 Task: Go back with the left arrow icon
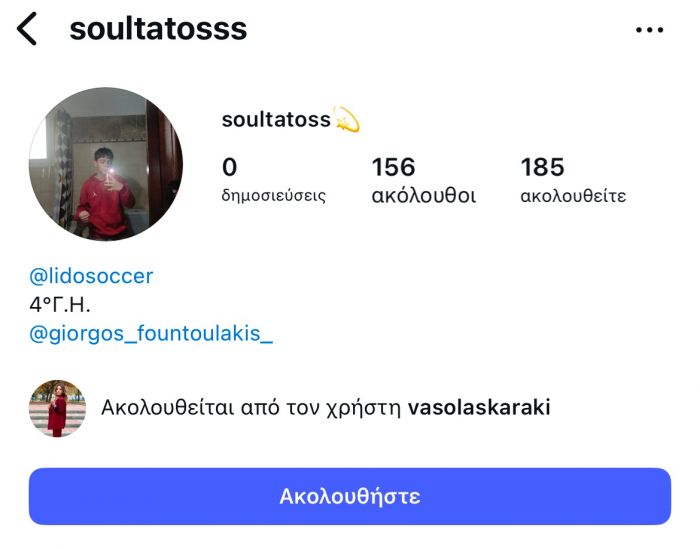(x=27, y=29)
